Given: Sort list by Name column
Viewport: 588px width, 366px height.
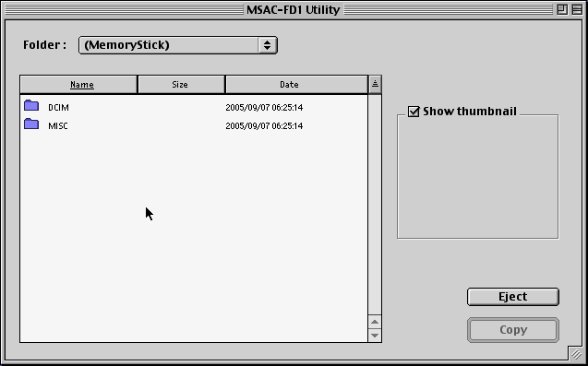Looking at the screenshot, I should [x=78, y=84].
